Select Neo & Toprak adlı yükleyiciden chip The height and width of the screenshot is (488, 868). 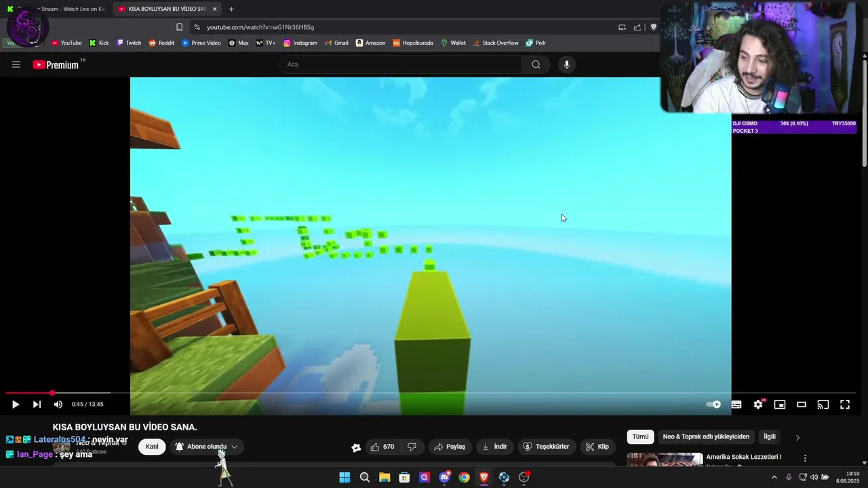click(706, 436)
